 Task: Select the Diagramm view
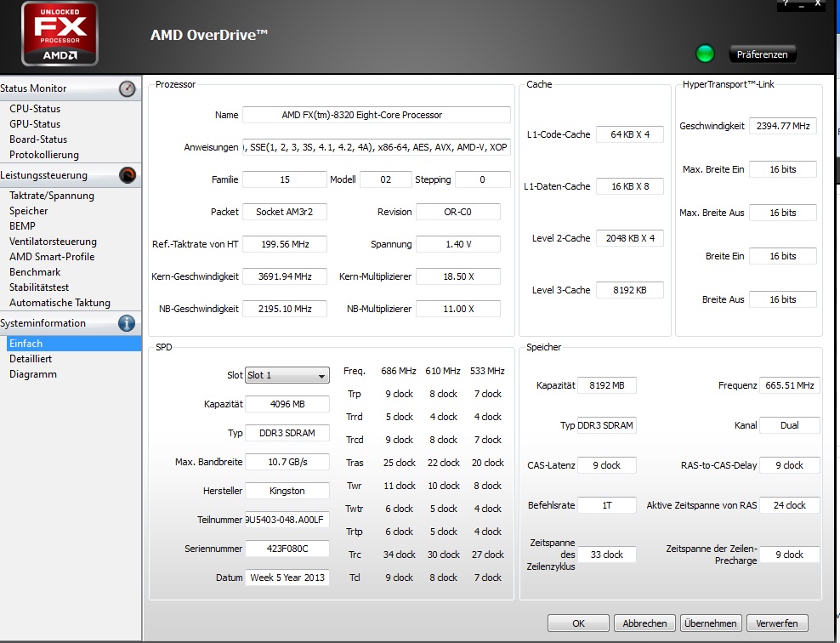coord(32,374)
